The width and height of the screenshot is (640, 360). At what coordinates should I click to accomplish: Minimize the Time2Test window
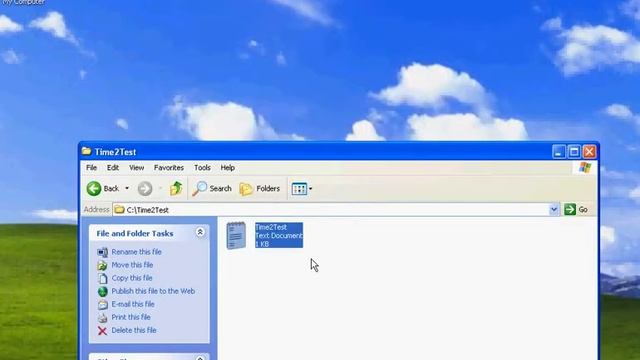click(x=559, y=152)
